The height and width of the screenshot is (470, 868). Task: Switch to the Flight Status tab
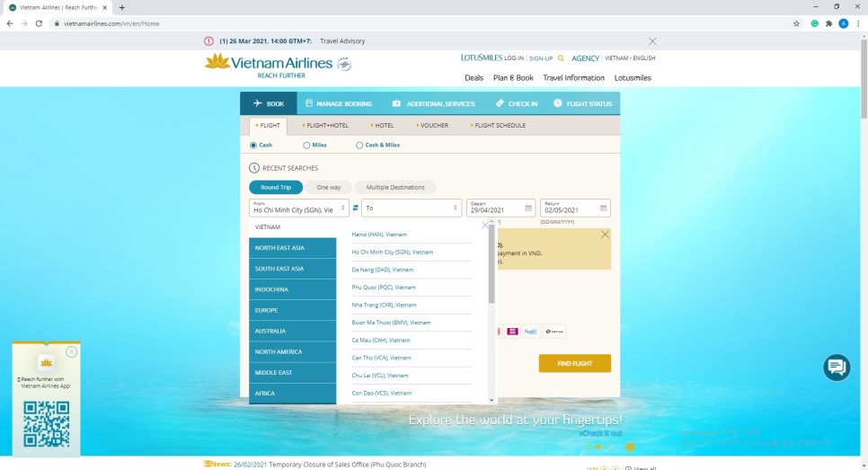coord(583,103)
